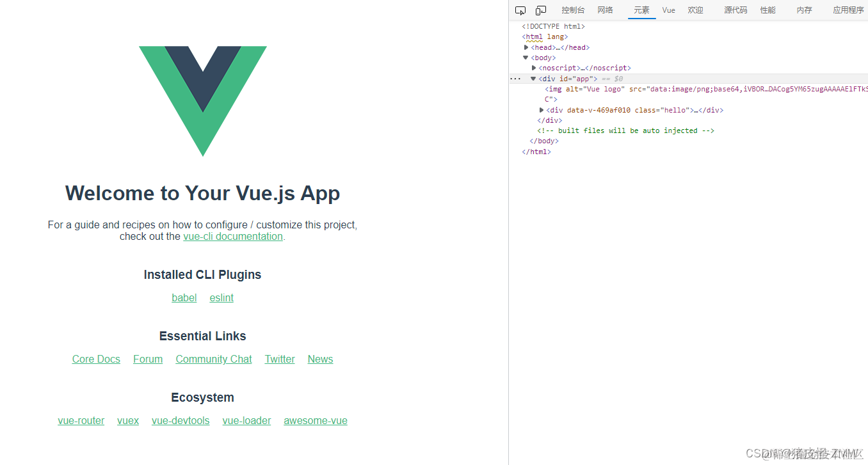Viewport: 868px width, 465px height.
Task: Follow the vue-router ecosystem link
Action: coord(81,420)
